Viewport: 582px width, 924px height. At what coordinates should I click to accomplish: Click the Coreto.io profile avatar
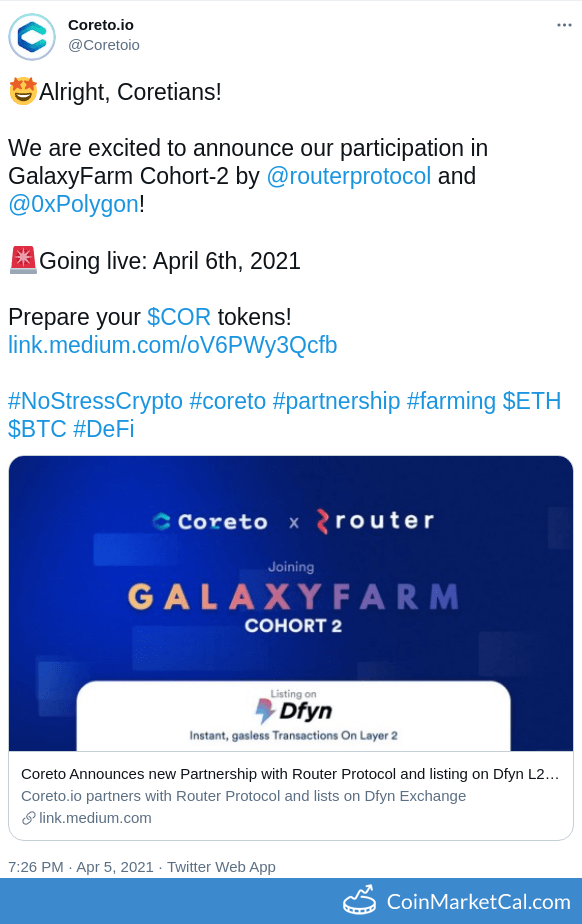pyautogui.click(x=32, y=37)
